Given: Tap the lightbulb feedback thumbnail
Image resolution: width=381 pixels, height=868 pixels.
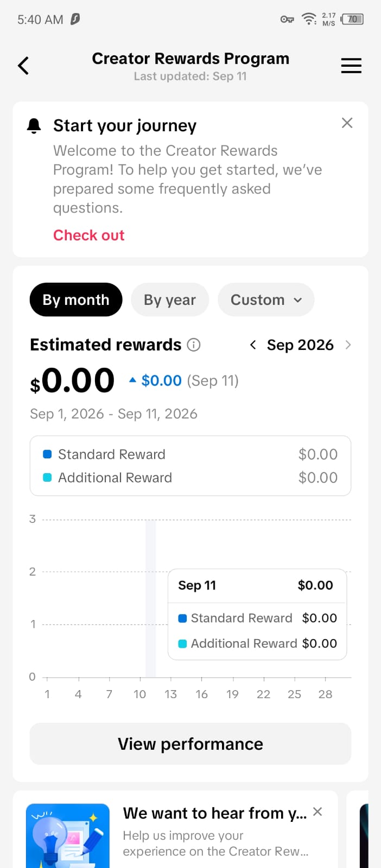Looking at the screenshot, I should [x=68, y=835].
